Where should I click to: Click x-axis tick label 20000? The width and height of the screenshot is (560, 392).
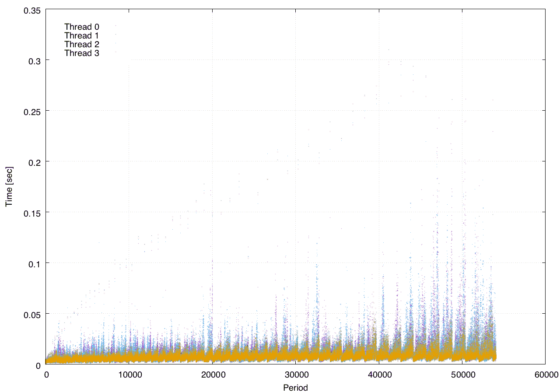pyautogui.click(x=212, y=374)
